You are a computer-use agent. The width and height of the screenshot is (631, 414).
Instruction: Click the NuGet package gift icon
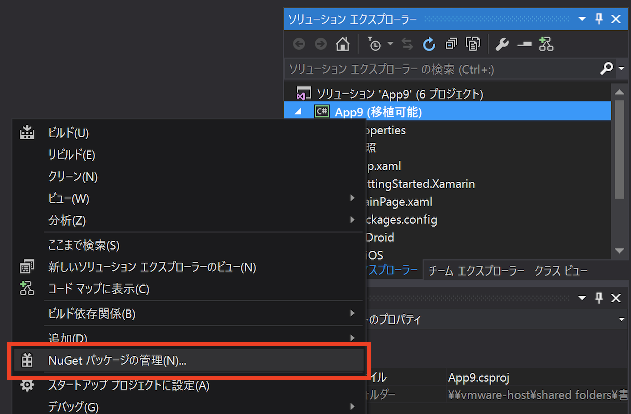click(27, 360)
